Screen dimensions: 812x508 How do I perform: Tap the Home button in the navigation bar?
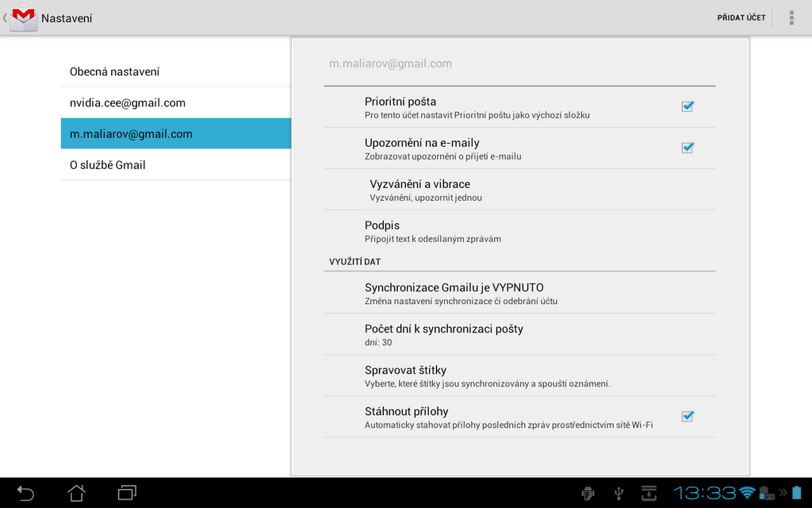click(x=75, y=492)
